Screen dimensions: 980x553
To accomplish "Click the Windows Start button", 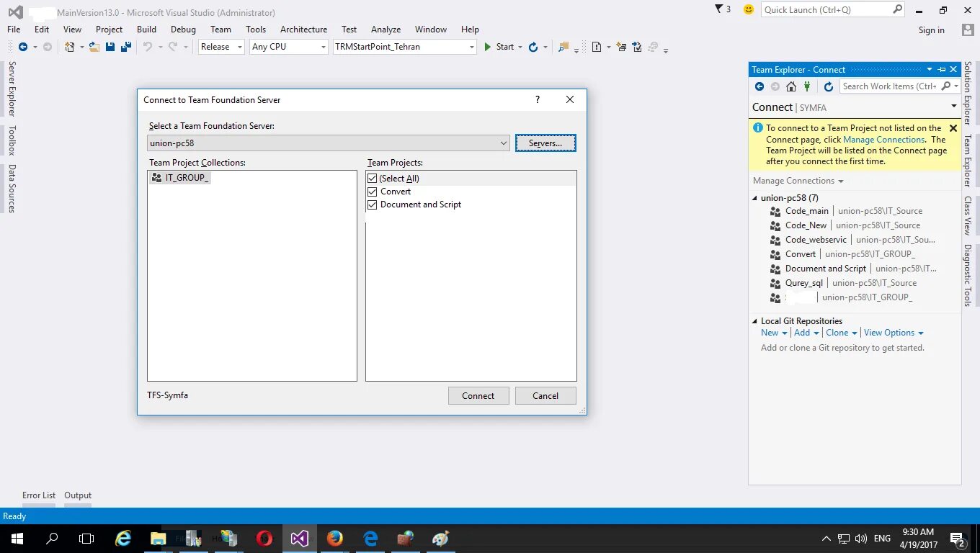I will click(17, 538).
